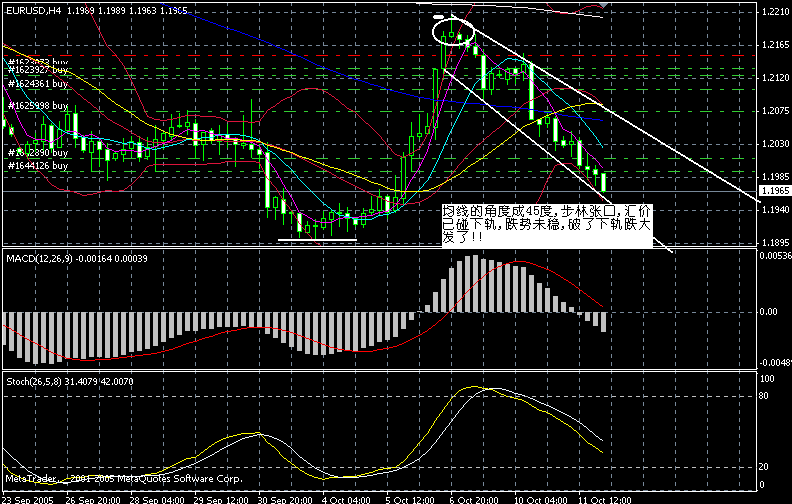The image size is (792, 504).
Task: Click the 1.1895 price axis label
Action: [x=775, y=243]
